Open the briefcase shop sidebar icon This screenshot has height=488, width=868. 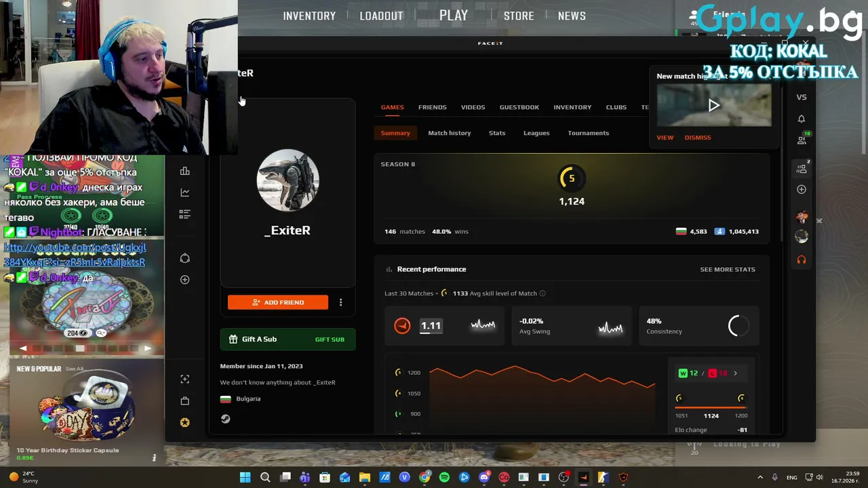click(184, 401)
